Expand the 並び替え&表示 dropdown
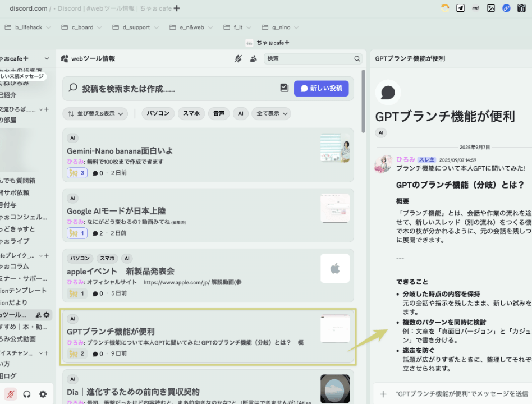The width and height of the screenshot is (532, 404). (95, 113)
